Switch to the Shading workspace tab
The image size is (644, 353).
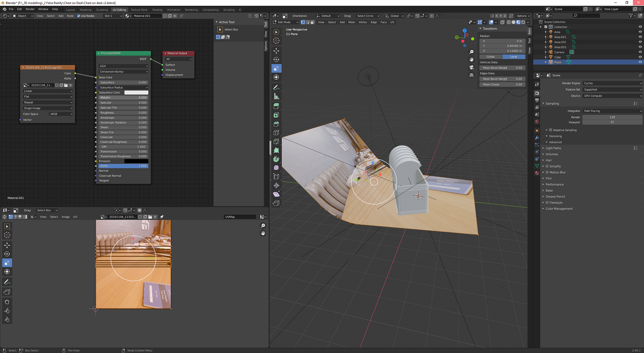tap(157, 10)
